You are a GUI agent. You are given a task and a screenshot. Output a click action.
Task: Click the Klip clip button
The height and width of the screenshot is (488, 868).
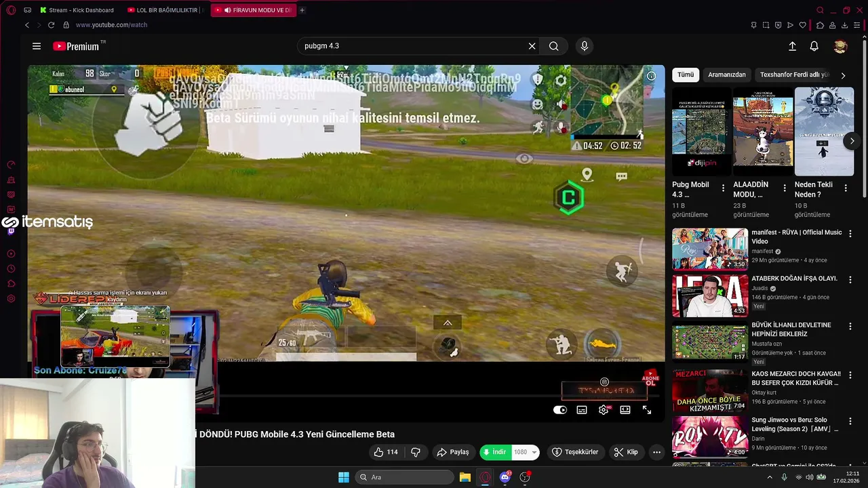(x=626, y=452)
